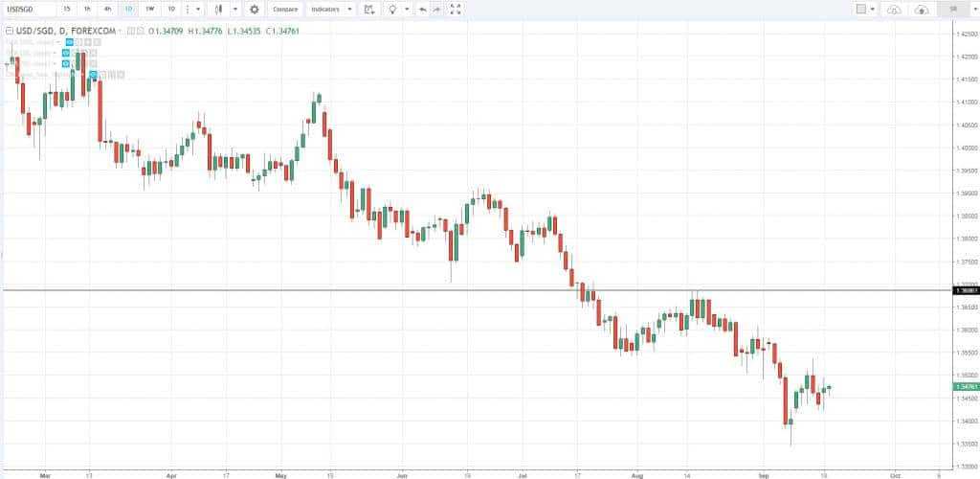Open the alert lightbulb icon

(392, 9)
